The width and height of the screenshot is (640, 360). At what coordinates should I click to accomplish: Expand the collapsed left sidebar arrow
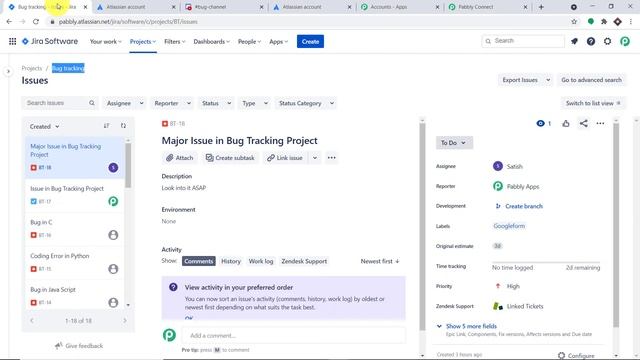8,71
